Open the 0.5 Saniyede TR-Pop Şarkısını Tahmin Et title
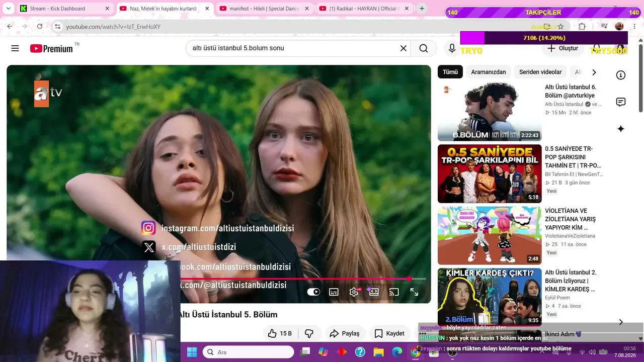Screen dimensions: 644x362 pyautogui.click(x=573, y=157)
